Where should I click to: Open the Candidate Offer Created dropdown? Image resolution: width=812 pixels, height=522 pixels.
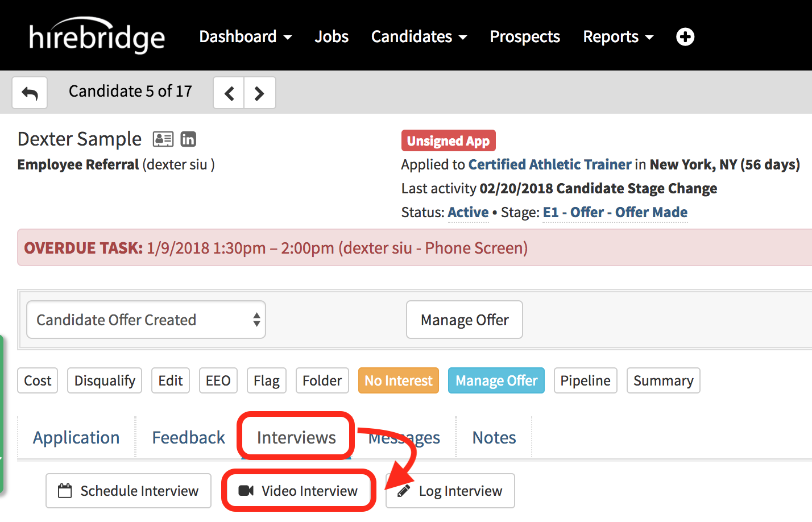(146, 320)
